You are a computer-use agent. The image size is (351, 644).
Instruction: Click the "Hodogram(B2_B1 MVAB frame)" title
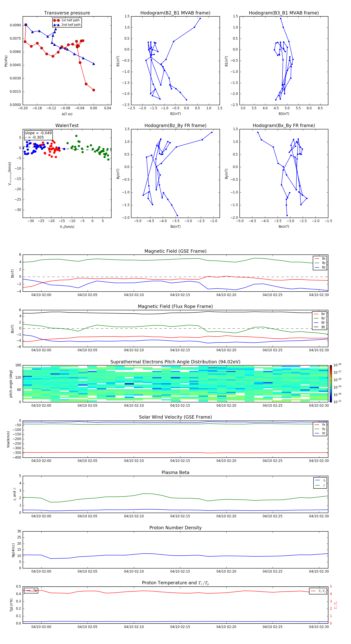(x=175, y=13)
